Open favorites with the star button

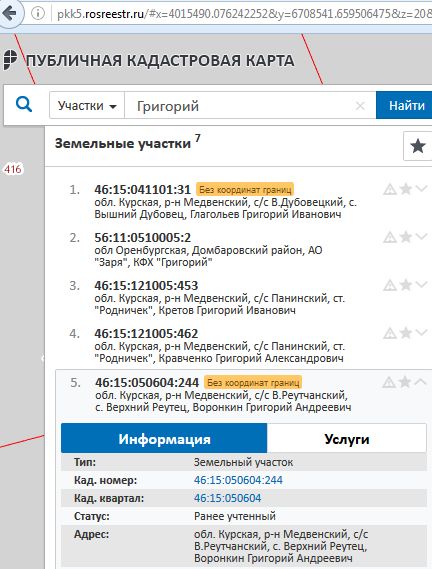[418, 146]
